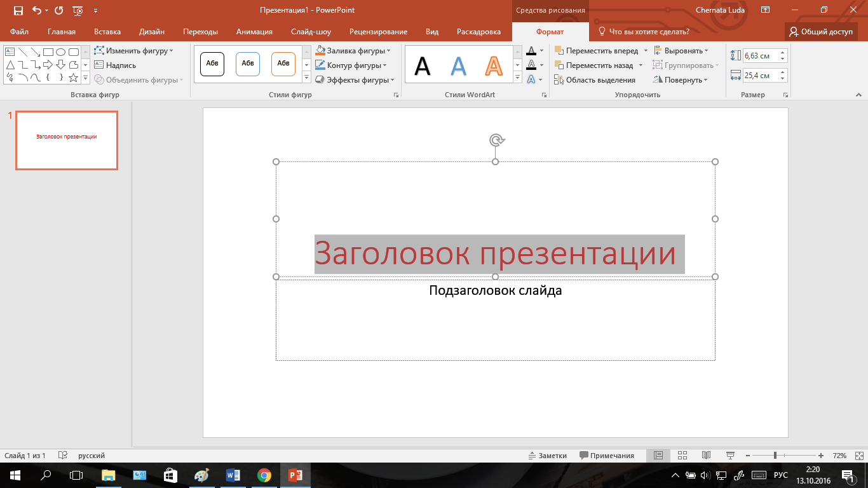
Task: Click the Redo/Repeat icon
Action: (x=59, y=10)
